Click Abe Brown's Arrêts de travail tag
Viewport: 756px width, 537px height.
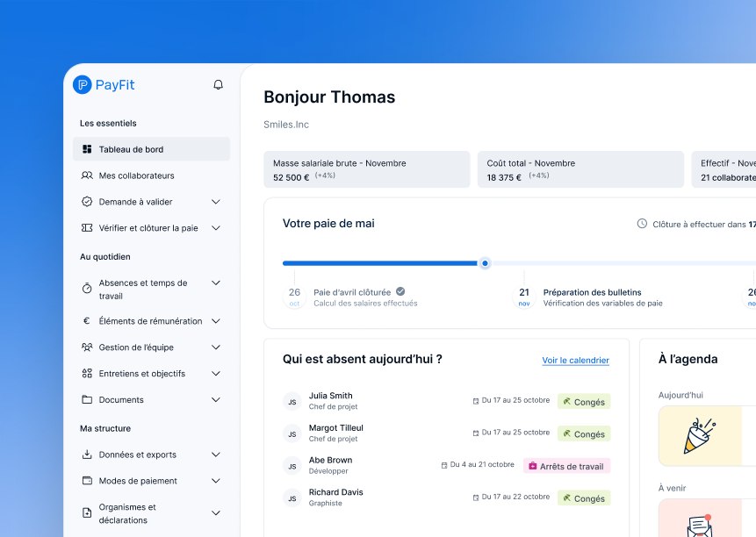(566, 466)
